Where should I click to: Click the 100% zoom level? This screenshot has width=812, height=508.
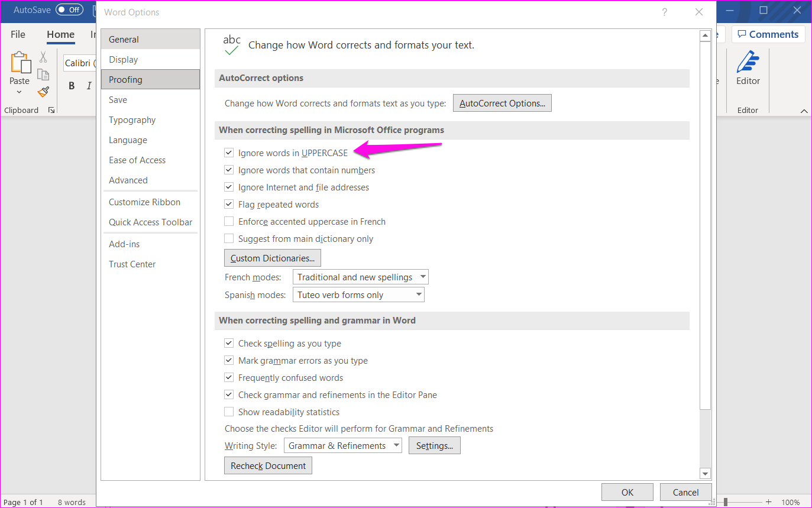pyautogui.click(x=791, y=502)
